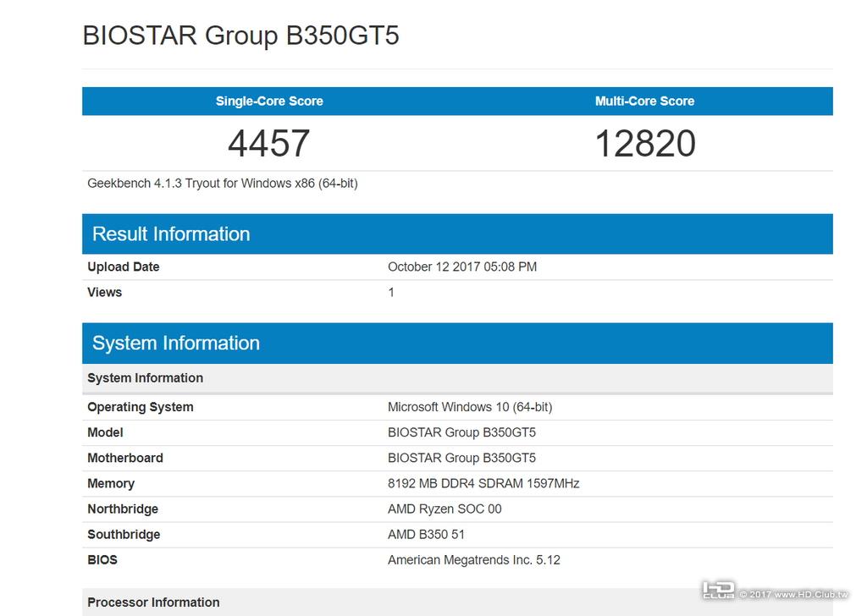This screenshot has height=616, width=867.
Task: Select the Microsoft Windows 10 (64-bit) value
Action: tap(470, 407)
